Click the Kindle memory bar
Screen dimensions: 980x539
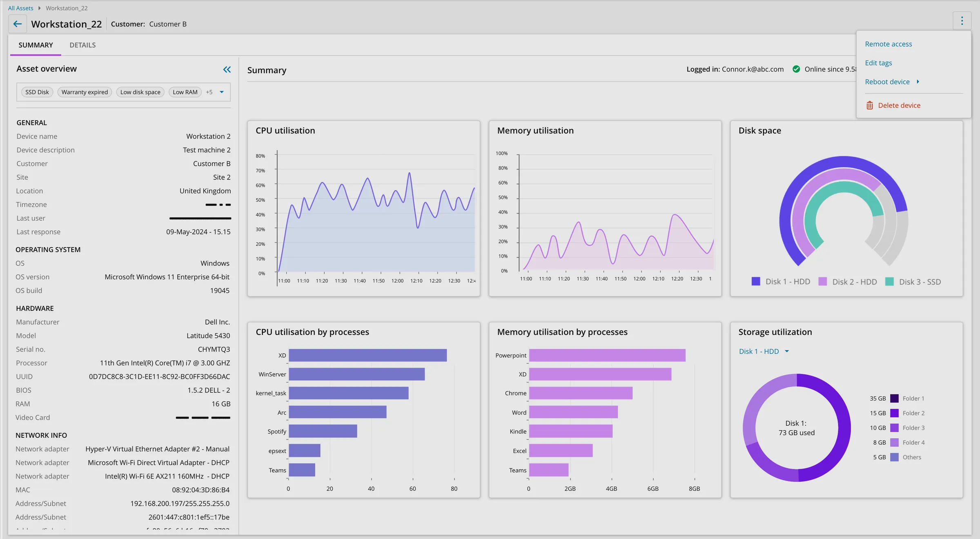(571, 431)
